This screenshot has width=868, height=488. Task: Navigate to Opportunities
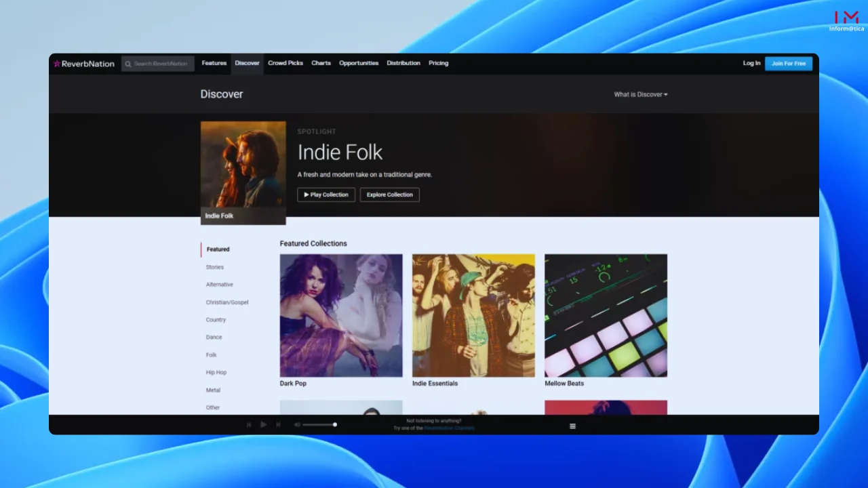[359, 63]
